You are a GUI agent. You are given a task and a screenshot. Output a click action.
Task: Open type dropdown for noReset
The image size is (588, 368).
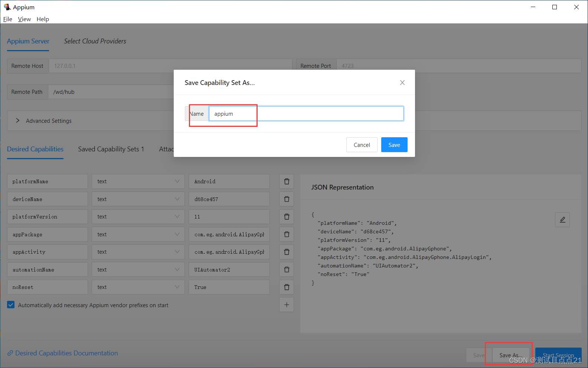[x=138, y=287]
